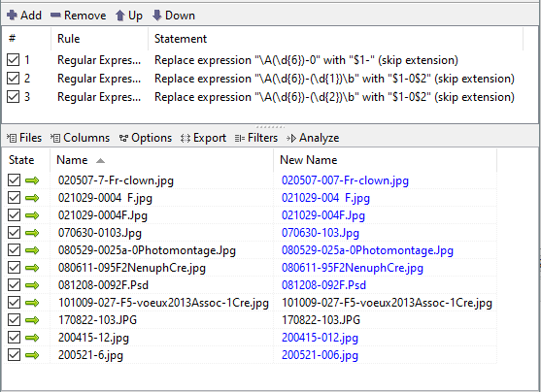541x392 pixels.
Task: Click the Add rule plus icon
Action: tap(12, 16)
